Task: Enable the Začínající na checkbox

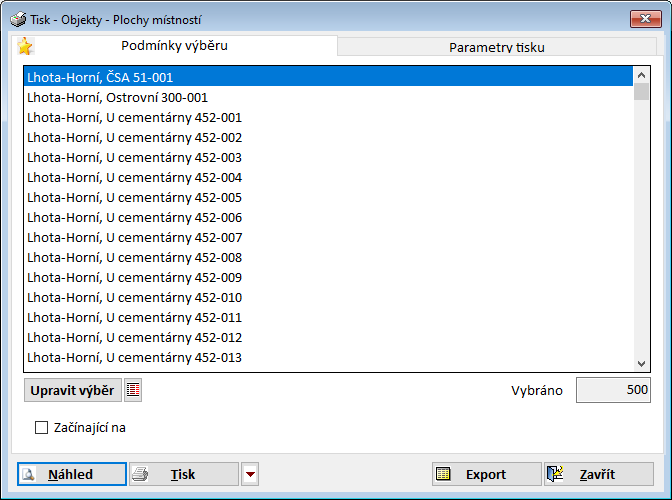Action: (x=42, y=428)
